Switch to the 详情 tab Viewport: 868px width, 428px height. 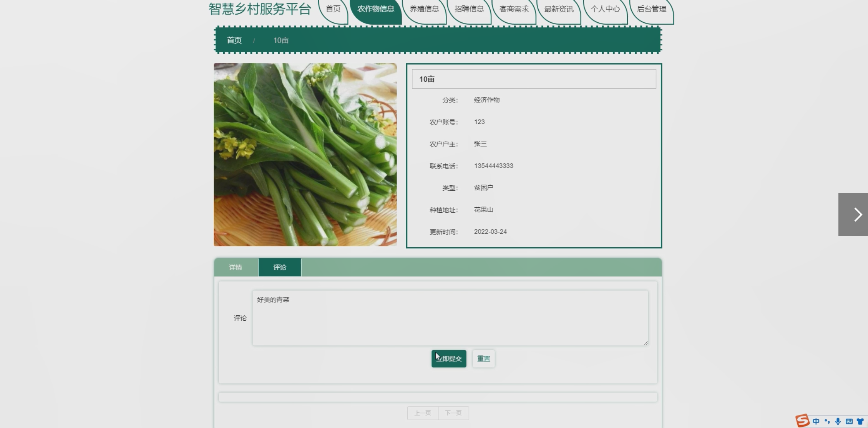coord(236,267)
